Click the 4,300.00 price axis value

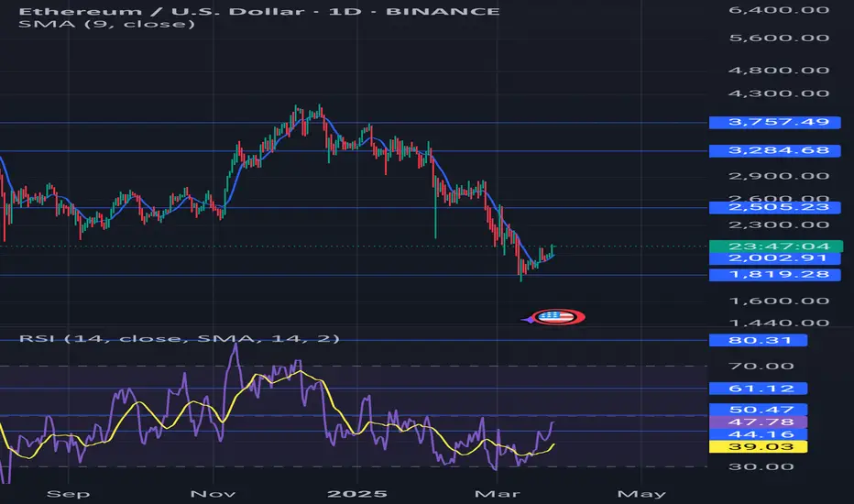click(x=779, y=93)
